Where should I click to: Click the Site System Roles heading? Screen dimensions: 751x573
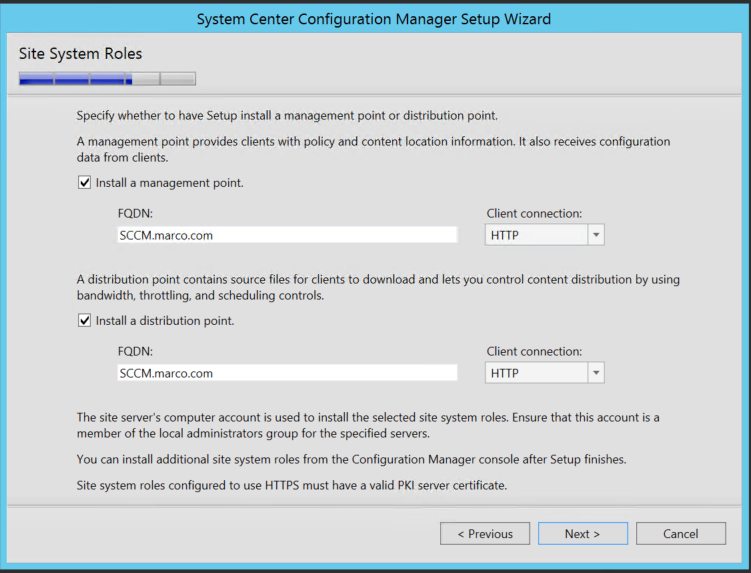point(80,54)
